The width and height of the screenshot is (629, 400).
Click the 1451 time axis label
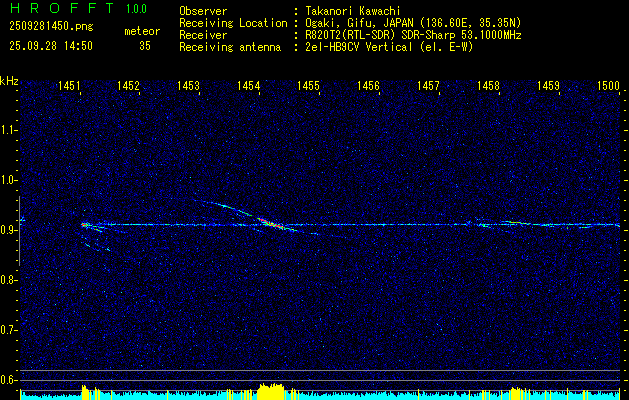[x=69, y=85]
